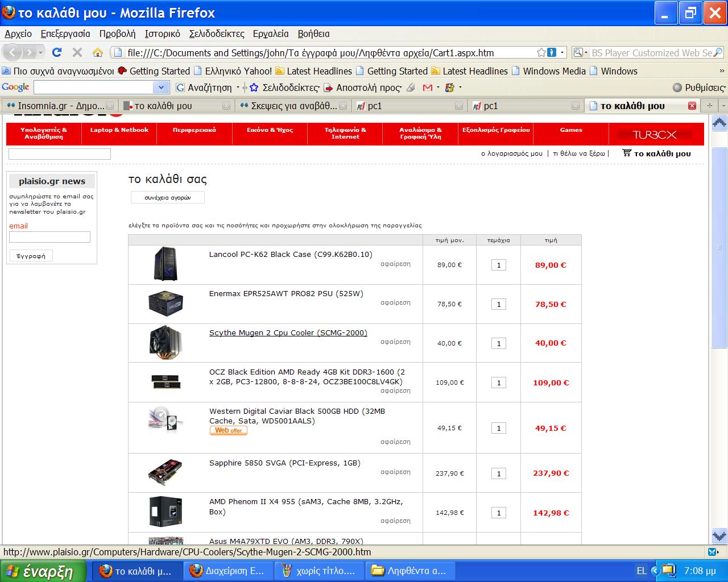Open the Εργαλεία menu
The width and height of the screenshot is (728, 582).
271,34
